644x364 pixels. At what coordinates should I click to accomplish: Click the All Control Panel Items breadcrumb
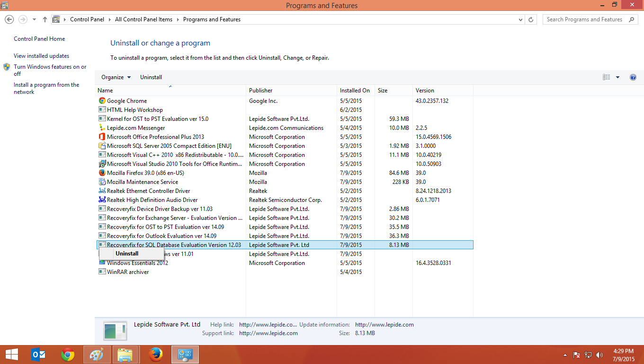coord(143,19)
